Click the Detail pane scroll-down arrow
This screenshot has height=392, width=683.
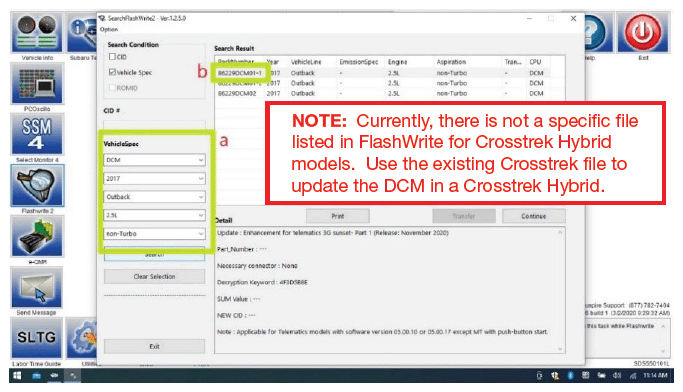tap(560, 349)
